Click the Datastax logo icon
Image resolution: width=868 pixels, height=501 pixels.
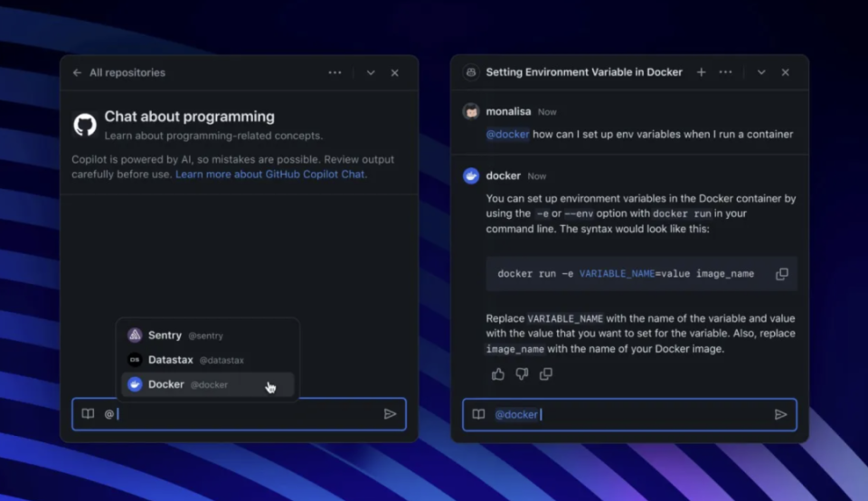coord(135,360)
